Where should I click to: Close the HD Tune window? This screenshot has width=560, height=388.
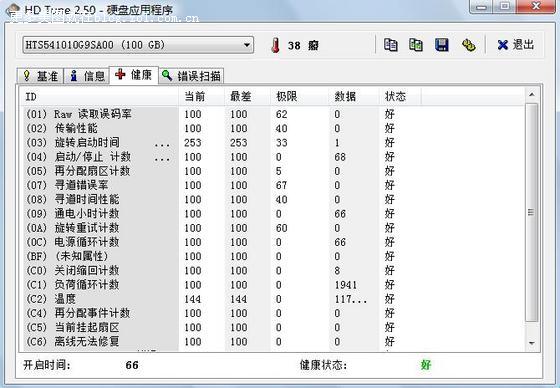coord(536,7)
